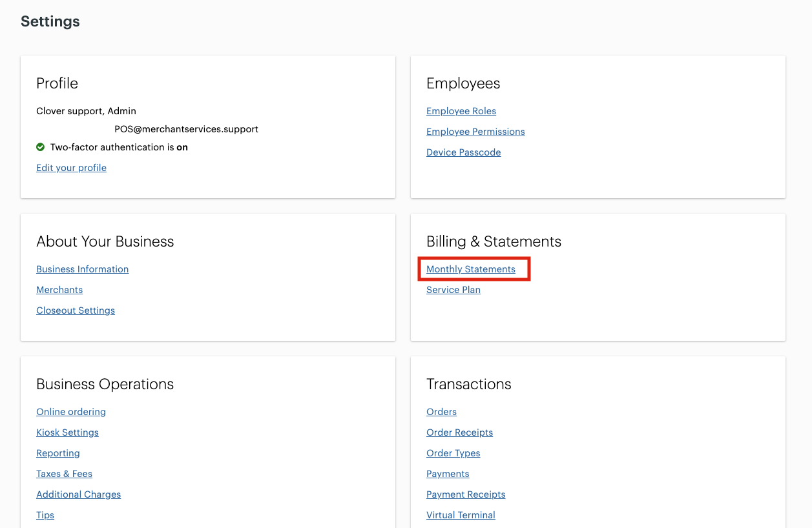Click the Profile card heading
The height and width of the screenshot is (528, 812).
[x=57, y=83]
